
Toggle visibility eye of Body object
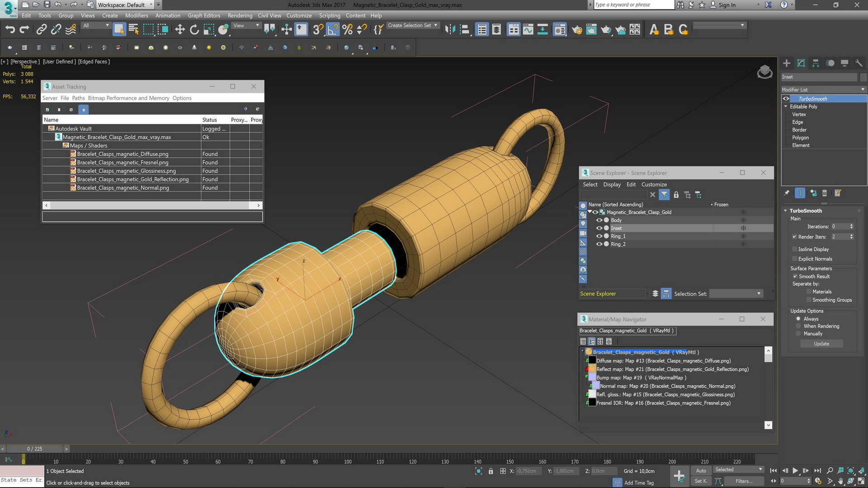point(599,221)
